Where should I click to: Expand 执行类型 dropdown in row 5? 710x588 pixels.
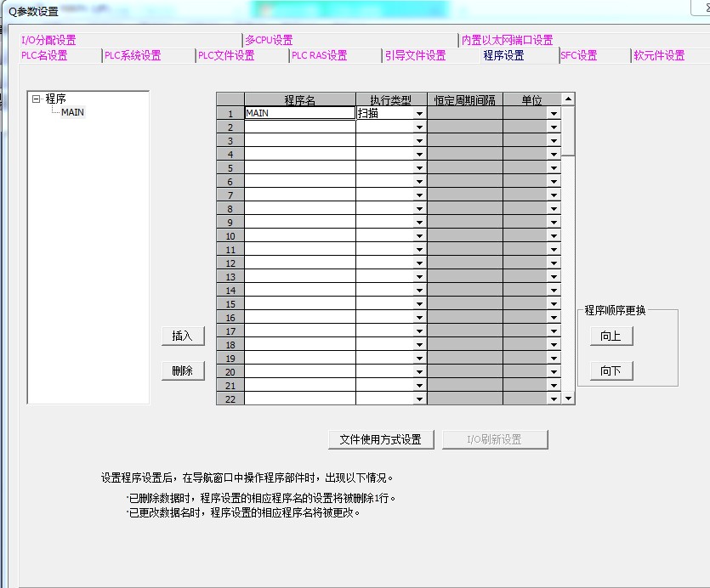[419, 167]
